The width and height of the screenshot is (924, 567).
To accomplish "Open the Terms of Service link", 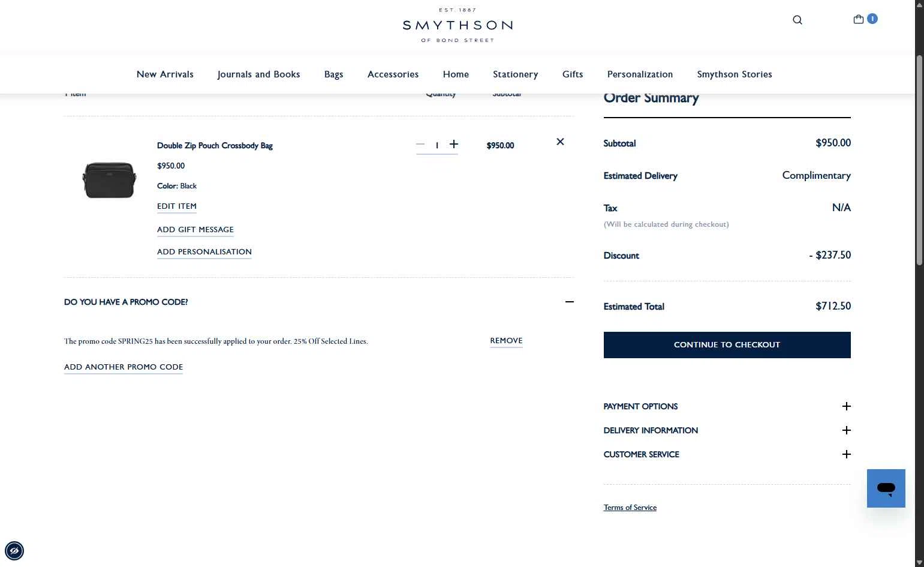I will pyautogui.click(x=630, y=508).
